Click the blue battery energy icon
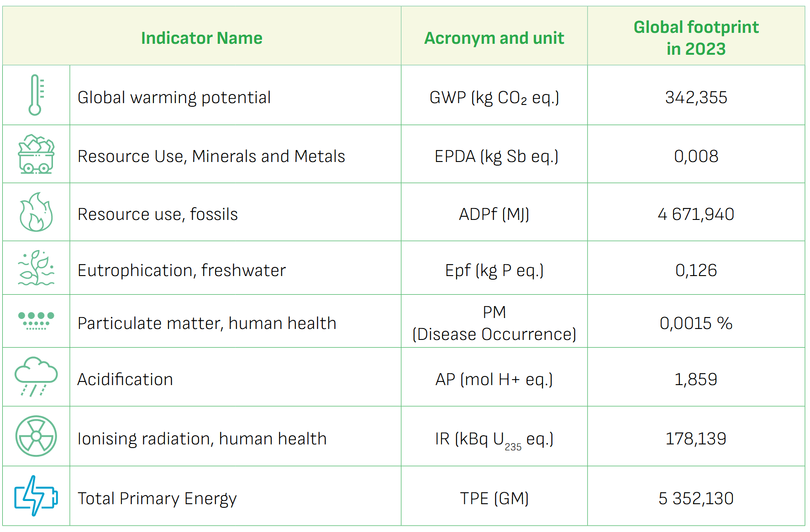The image size is (810, 532). [36, 496]
